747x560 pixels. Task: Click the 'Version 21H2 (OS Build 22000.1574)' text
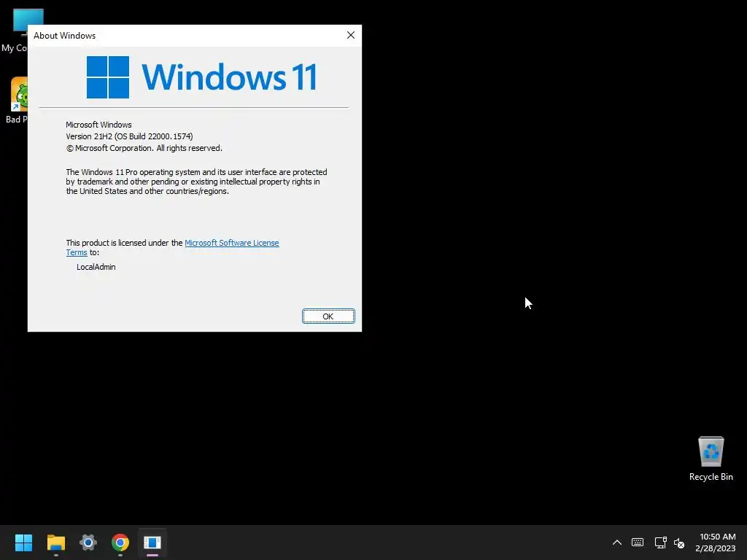(129, 136)
